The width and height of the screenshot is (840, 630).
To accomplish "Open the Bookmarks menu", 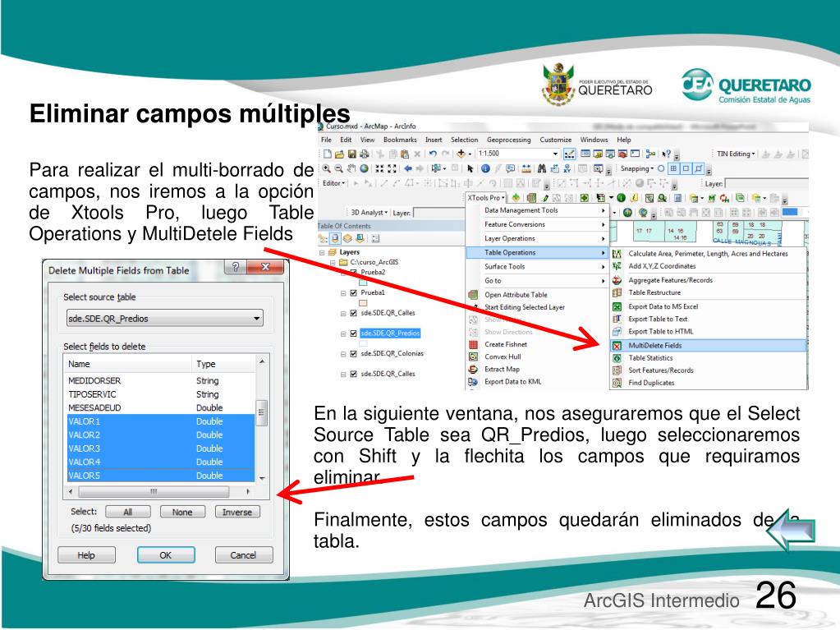I will pyautogui.click(x=400, y=140).
